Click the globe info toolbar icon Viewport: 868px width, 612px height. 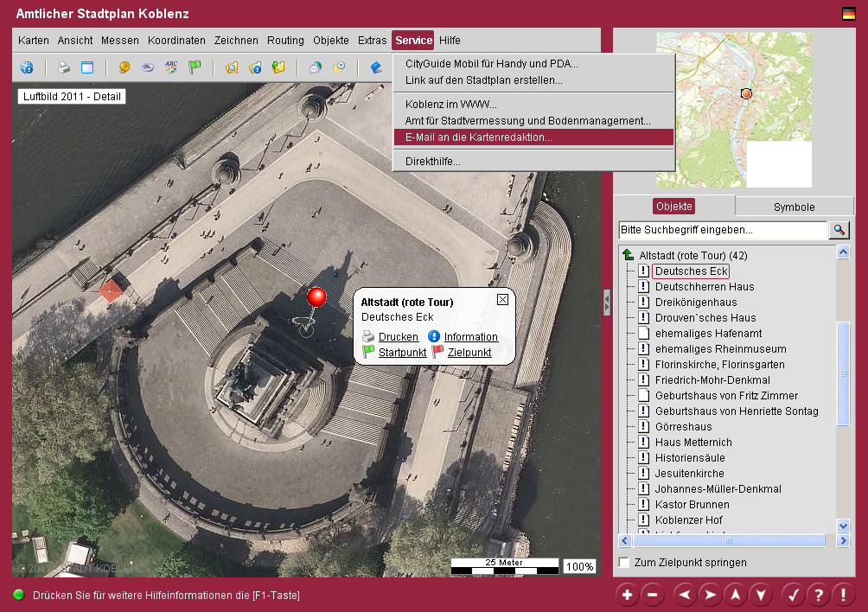tap(27, 67)
